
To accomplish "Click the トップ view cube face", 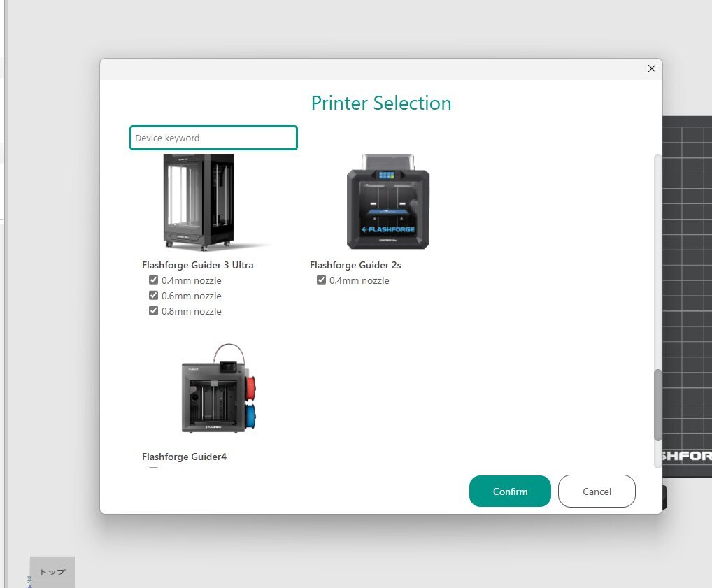I will tap(52, 572).
